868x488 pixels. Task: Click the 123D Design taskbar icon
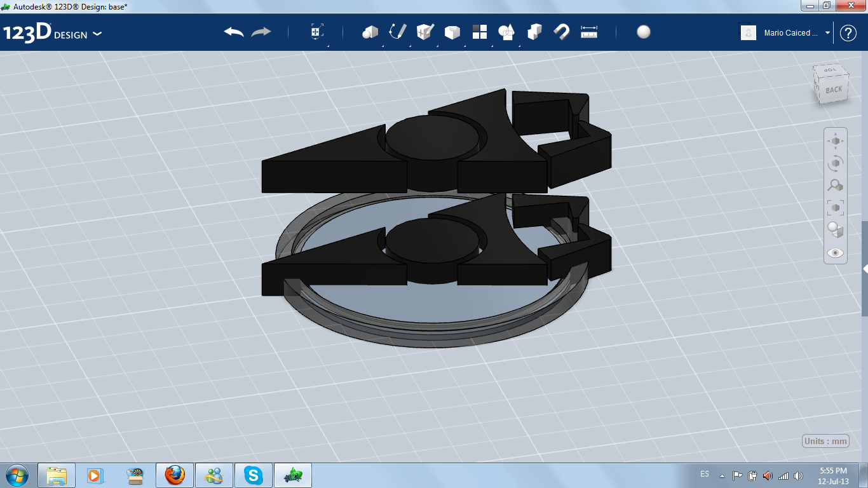(x=293, y=475)
